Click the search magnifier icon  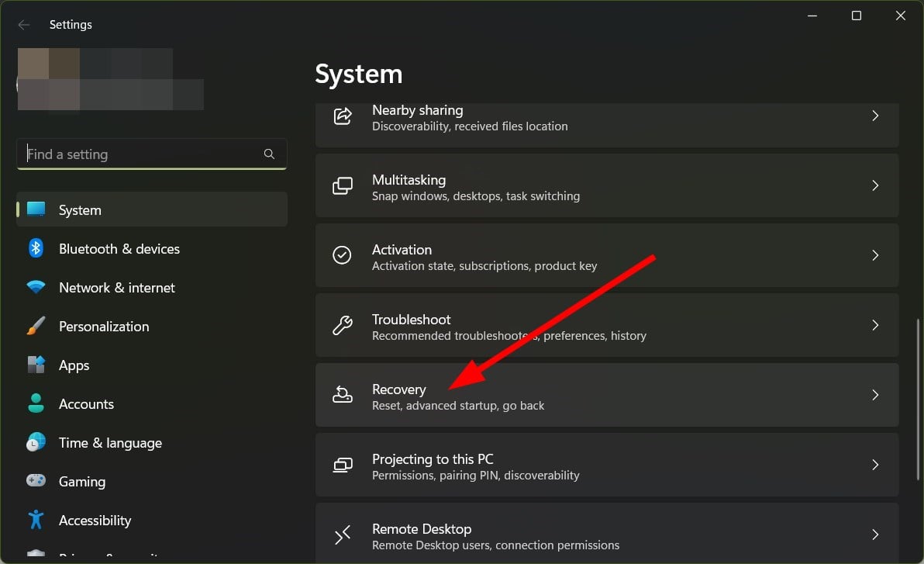269,154
